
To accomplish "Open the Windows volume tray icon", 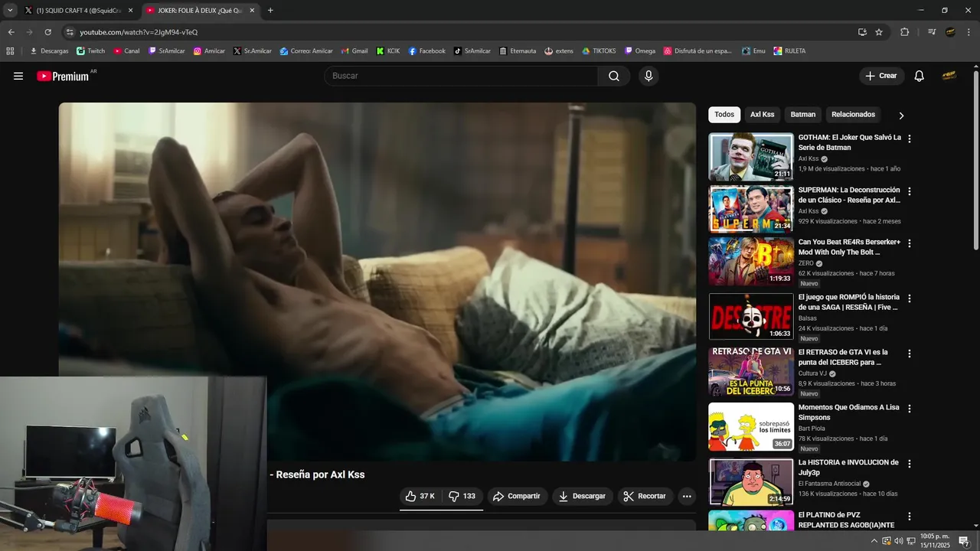I will pos(898,541).
